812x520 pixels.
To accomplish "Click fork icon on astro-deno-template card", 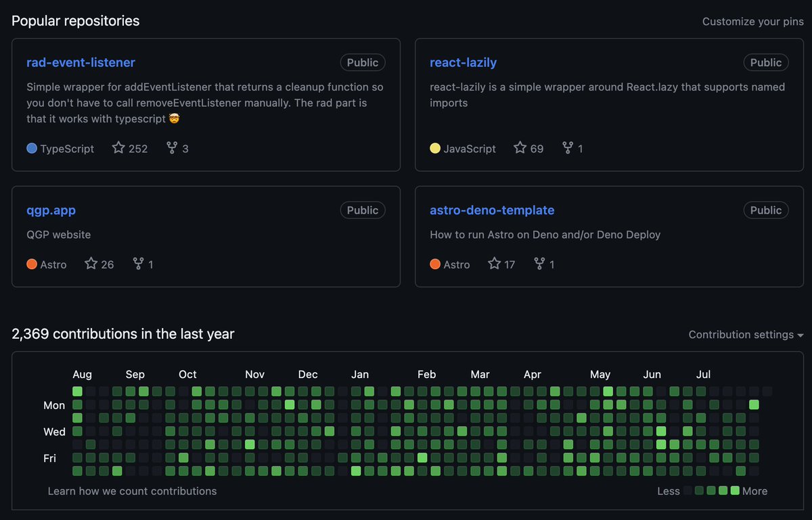I will tap(539, 263).
